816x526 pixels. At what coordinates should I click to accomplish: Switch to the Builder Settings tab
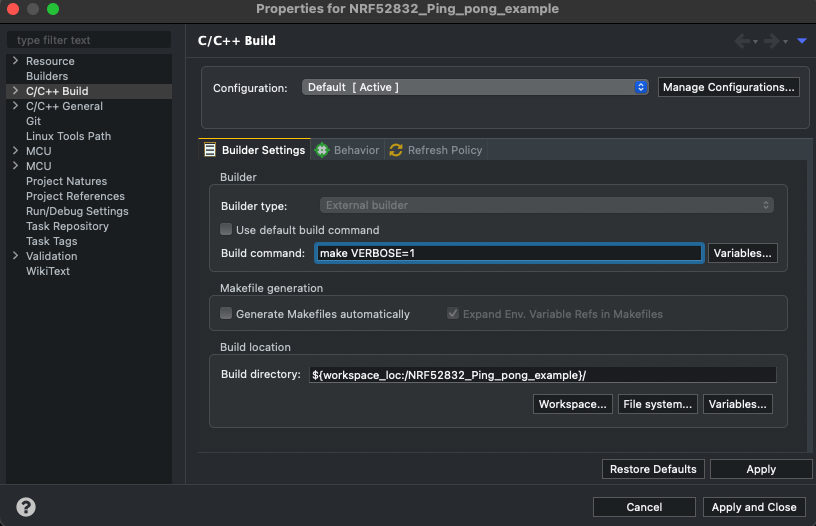coord(255,150)
